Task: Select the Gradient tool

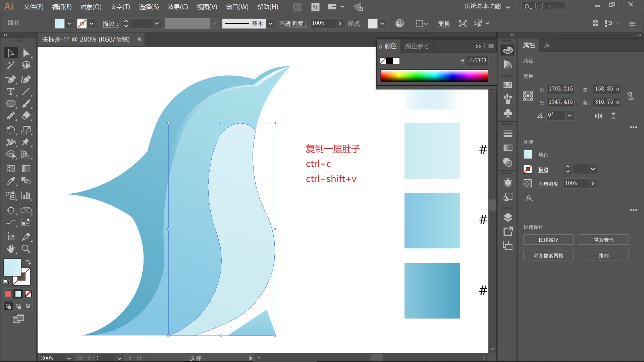Action: click(x=26, y=169)
